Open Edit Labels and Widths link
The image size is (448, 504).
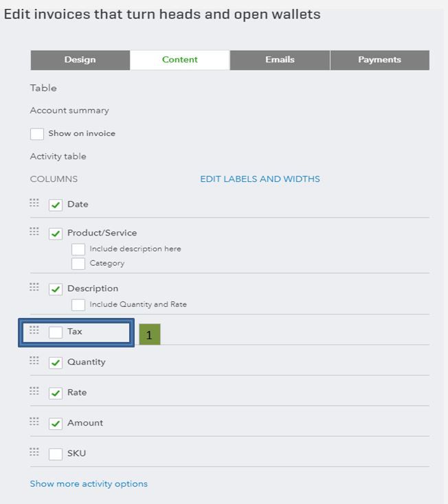(x=260, y=179)
